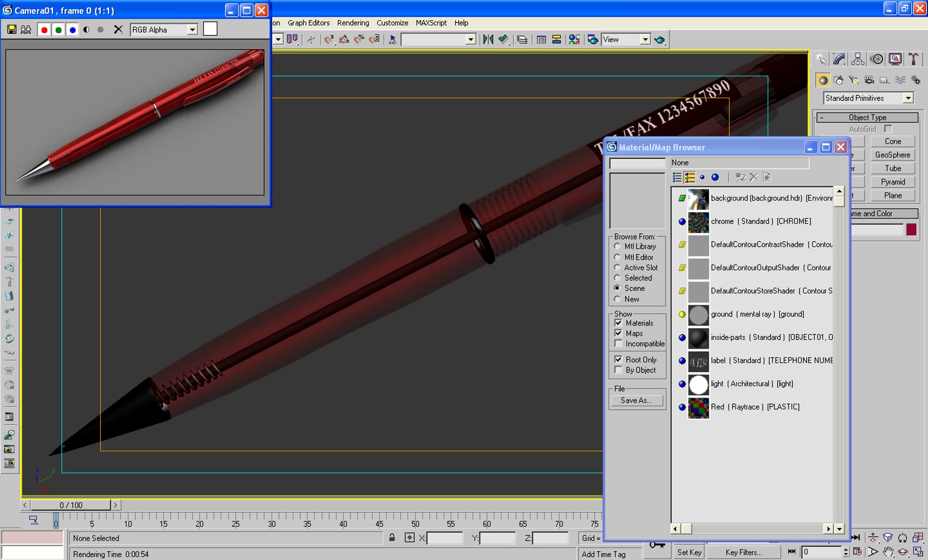The height and width of the screenshot is (560, 928).
Task: Click the Quick Render teapot icon
Action: 660,39
